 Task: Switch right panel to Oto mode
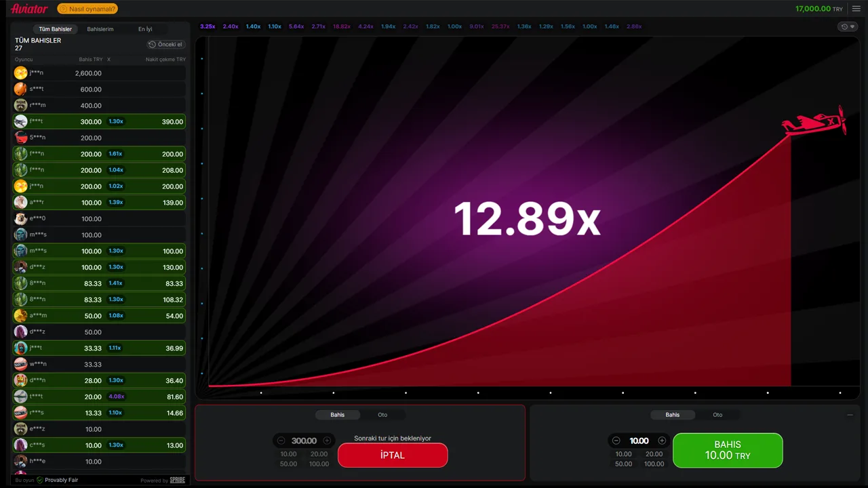pyautogui.click(x=717, y=415)
